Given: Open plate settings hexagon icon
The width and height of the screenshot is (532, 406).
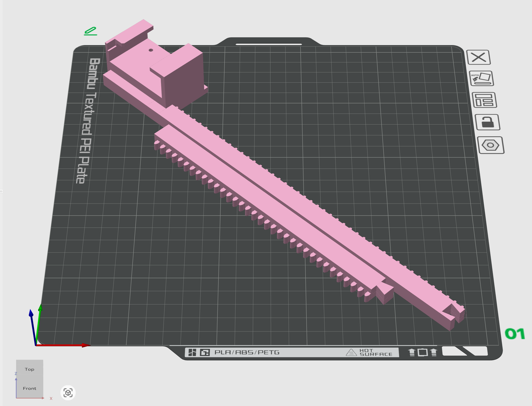Looking at the screenshot, I should pyautogui.click(x=491, y=145).
